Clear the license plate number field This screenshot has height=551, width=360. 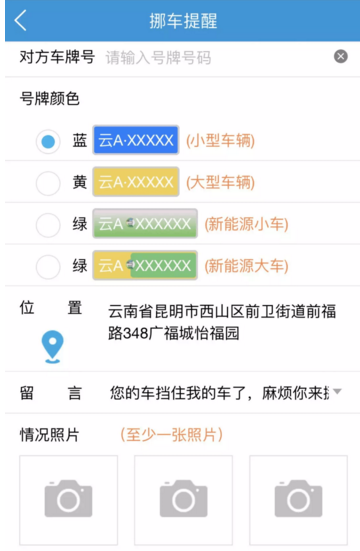[340, 56]
